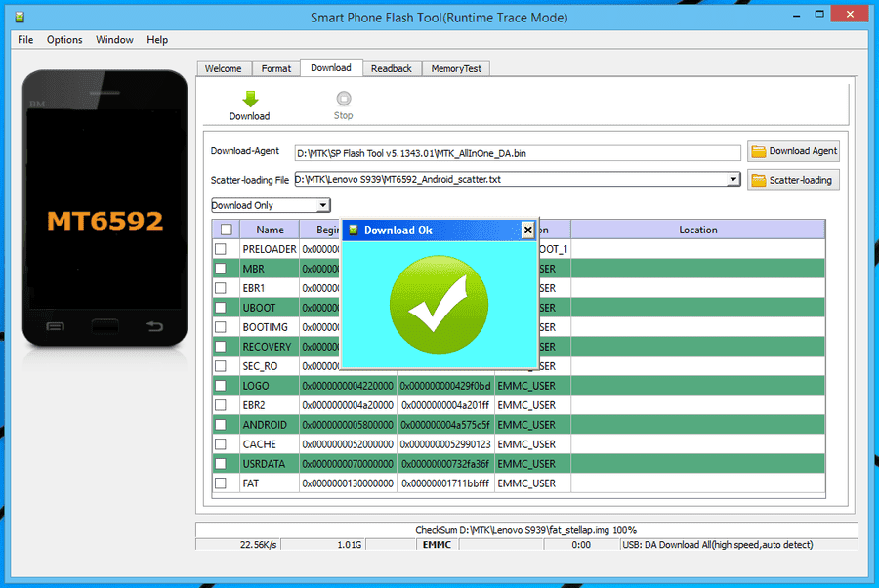Maximize the Smart Phone Flash Tool window

[x=819, y=14]
